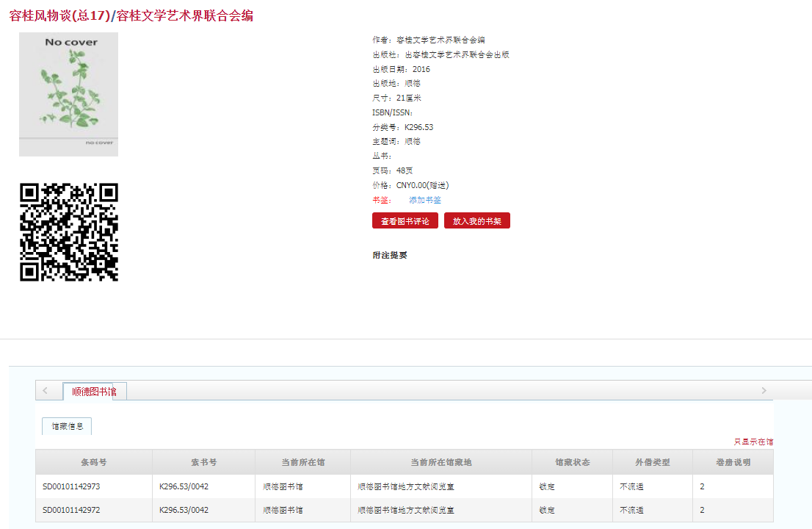Click the 索书号 column header

[203, 462]
